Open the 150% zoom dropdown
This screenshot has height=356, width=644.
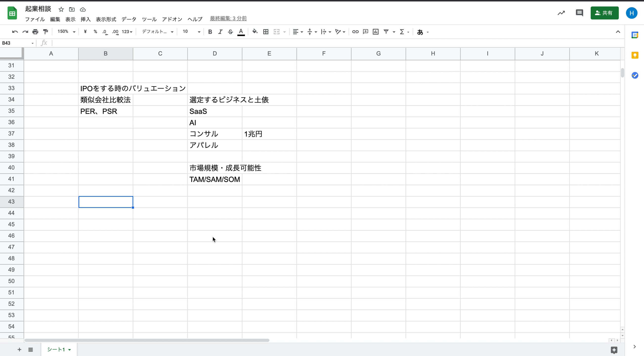point(66,32)
